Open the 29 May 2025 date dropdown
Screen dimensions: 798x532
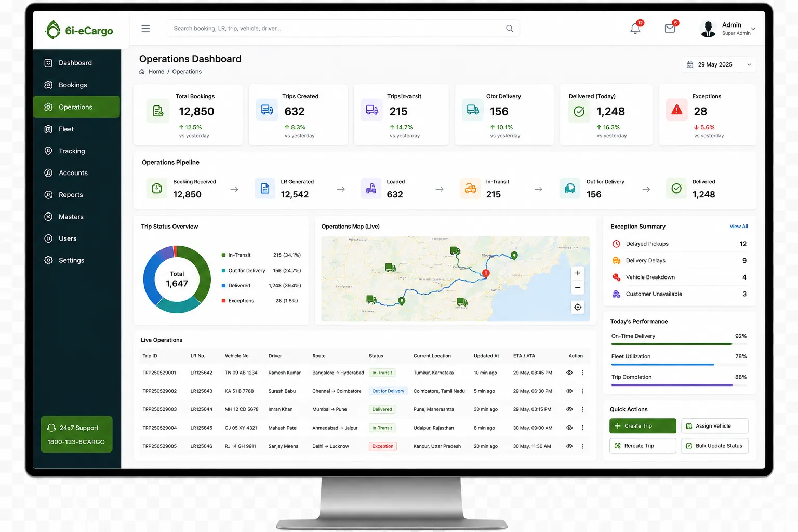tap(719, 64)
